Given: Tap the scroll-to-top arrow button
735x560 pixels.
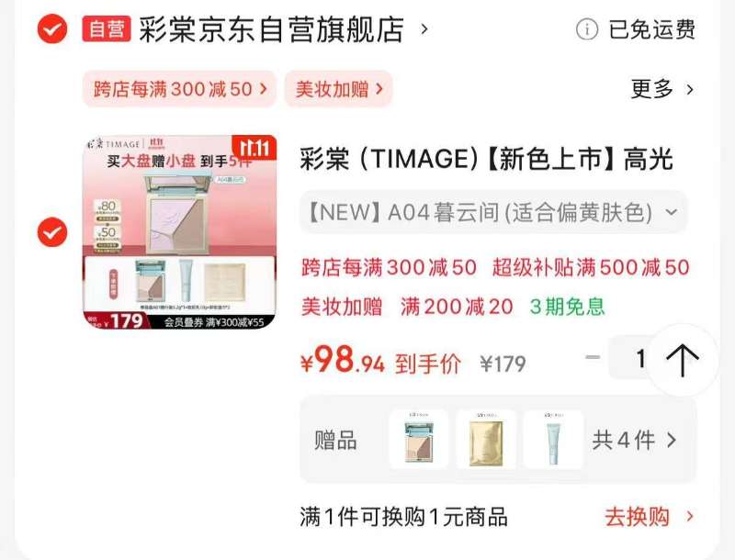Looking at the screenshot, I should coord(683,360).
